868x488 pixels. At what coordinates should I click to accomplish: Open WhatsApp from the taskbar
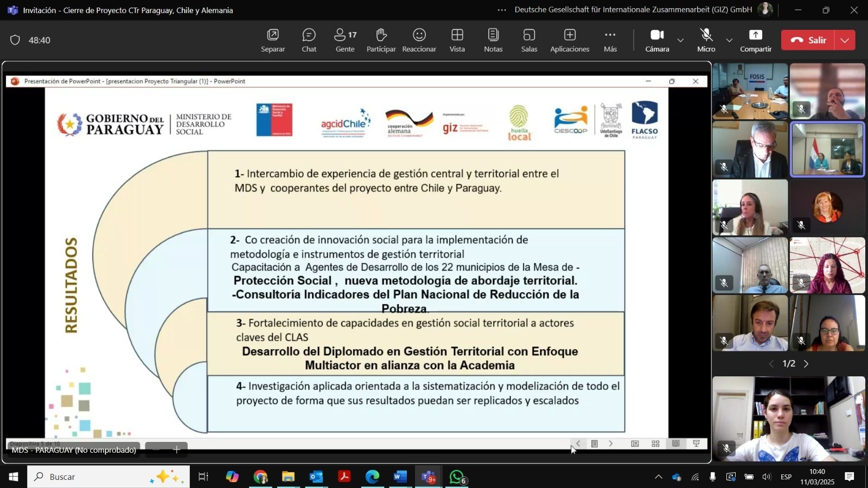457,477
